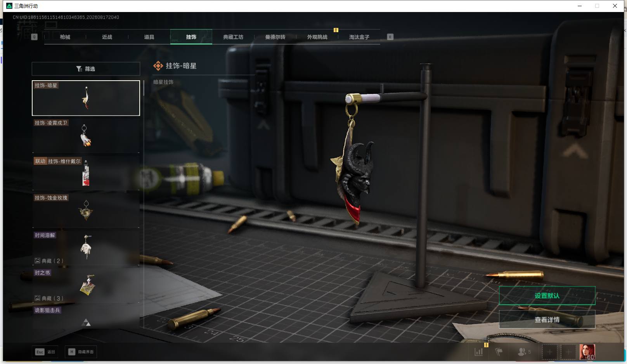Open the player avatar level 60
Screen dimensions: 627x364
(587, 352)
